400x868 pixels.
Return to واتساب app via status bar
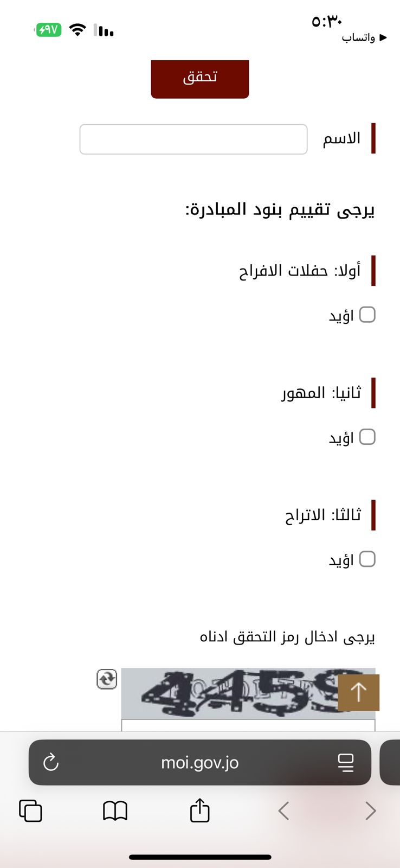pyautogui.click(x=364, y=37)
